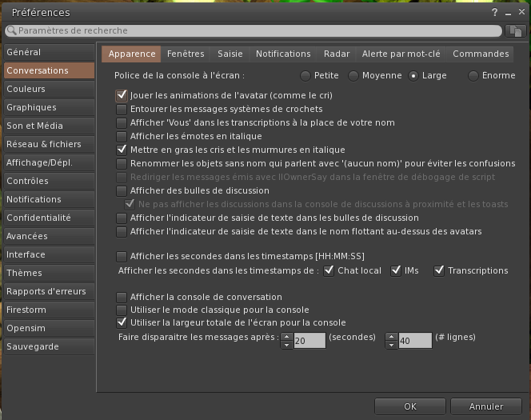Click the OK button
Image resolution: width=531 pixels, height=420 pixels.
click(409, 406)
